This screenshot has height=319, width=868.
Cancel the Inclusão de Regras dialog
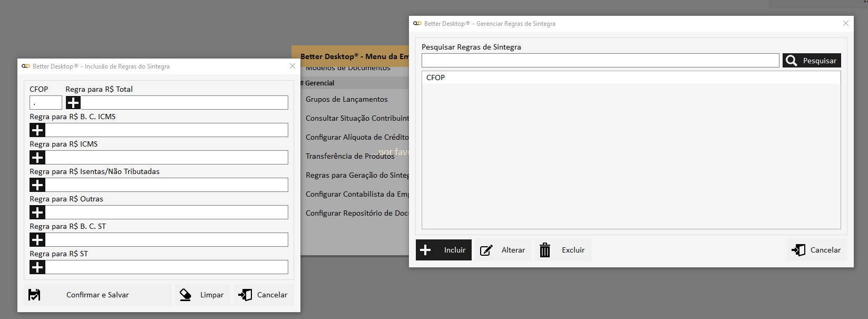click(264, 295)
